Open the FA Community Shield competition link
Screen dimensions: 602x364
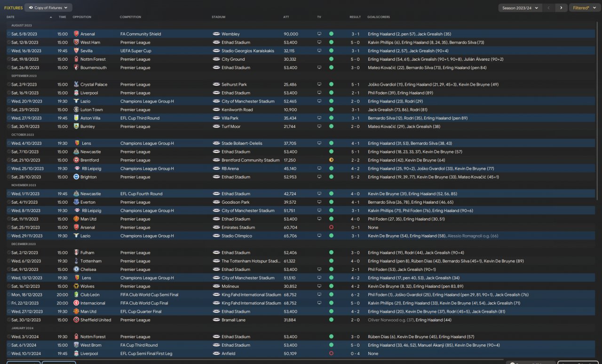tap(141, 34)
